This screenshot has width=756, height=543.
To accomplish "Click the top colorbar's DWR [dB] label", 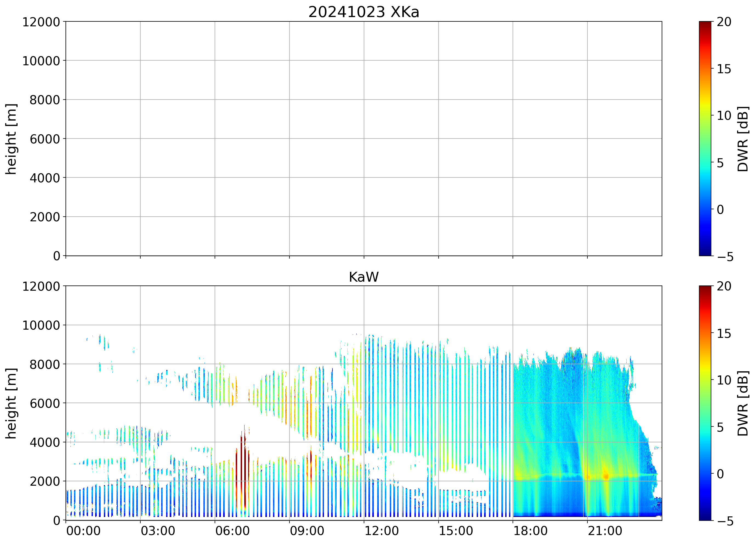I will click(743, 139).
